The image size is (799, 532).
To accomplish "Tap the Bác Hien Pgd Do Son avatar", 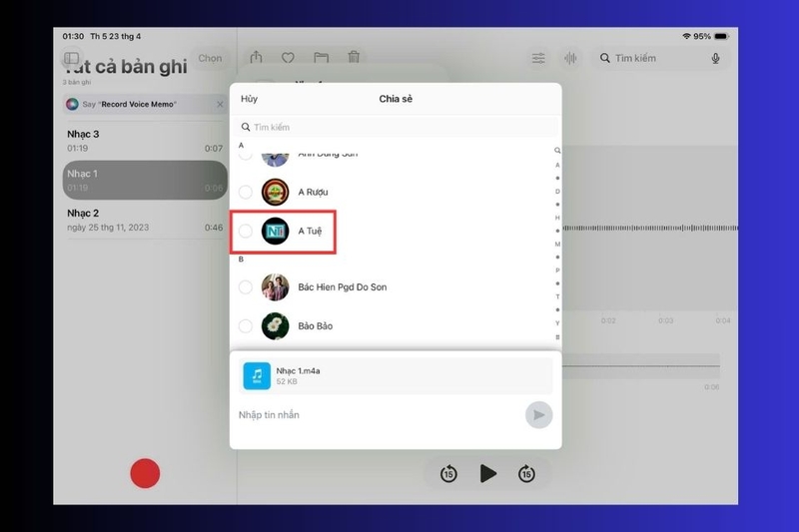I will pyautogui.click(x=276, y=287).
